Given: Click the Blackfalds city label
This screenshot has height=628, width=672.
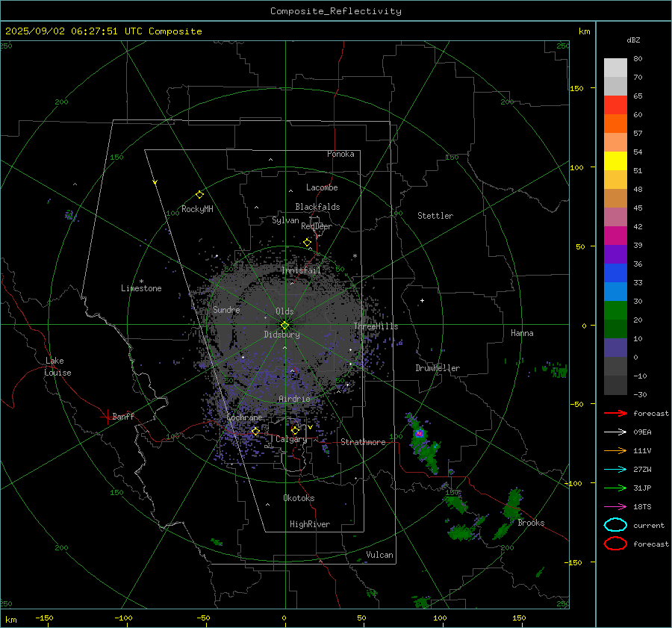Looking at the screenshot, I should 317,207.
